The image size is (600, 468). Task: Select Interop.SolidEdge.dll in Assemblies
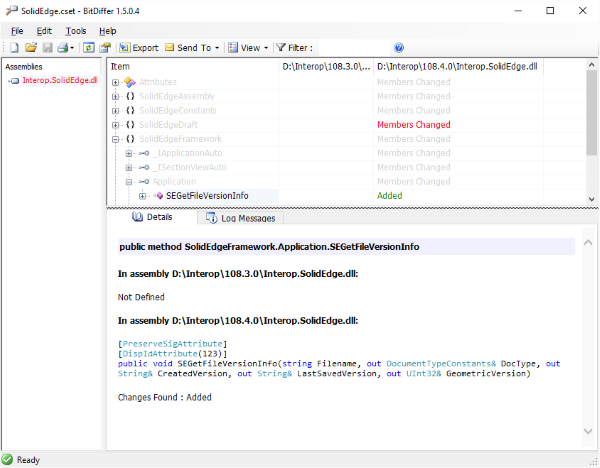pos(60,80)
